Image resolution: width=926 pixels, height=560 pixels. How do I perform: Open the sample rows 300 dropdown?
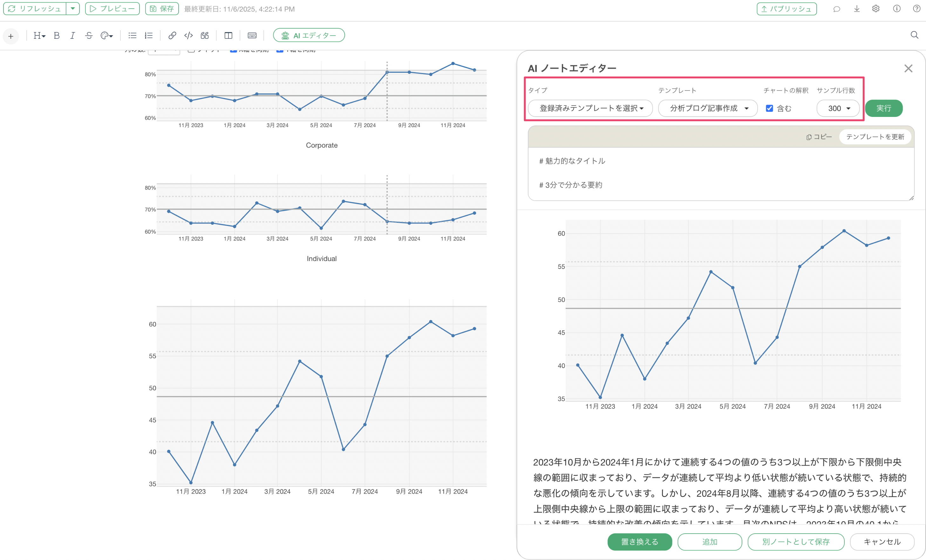[838, 108]
